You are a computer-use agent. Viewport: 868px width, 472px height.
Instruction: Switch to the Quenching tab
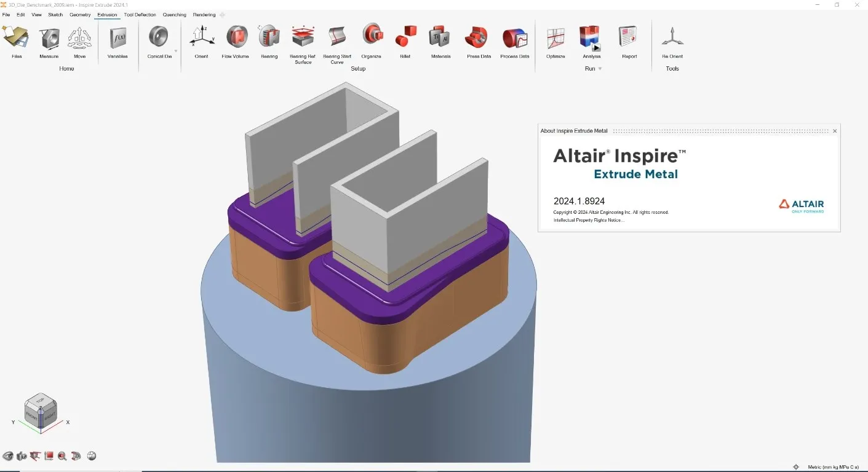pos(175,15)
